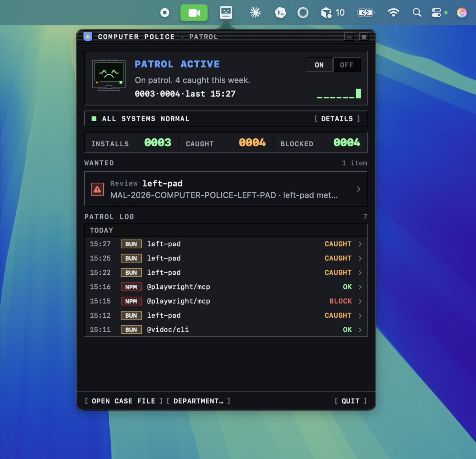Click the NPM tag on the 15:15 entry
476x459 pixels.
131,301
